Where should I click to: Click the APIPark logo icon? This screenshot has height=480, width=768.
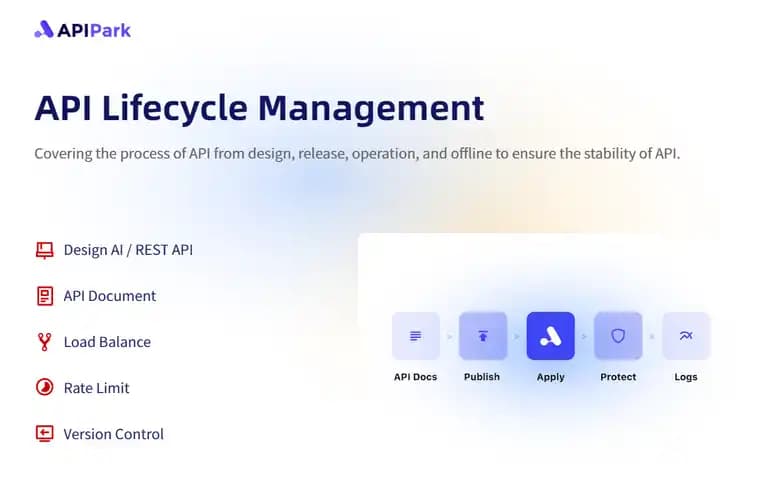[x=44, y=29]
